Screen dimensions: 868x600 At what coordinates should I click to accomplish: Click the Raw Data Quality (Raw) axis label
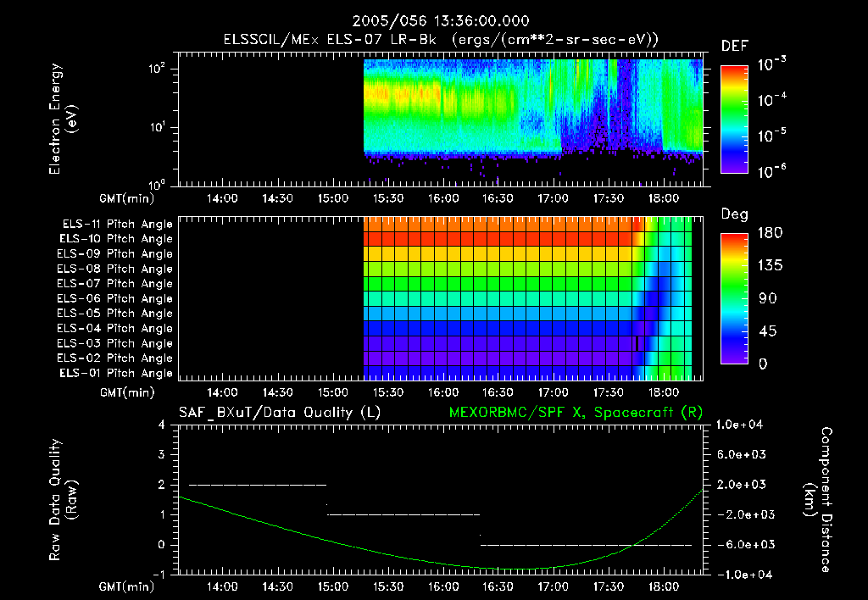(x=63, y=500)
